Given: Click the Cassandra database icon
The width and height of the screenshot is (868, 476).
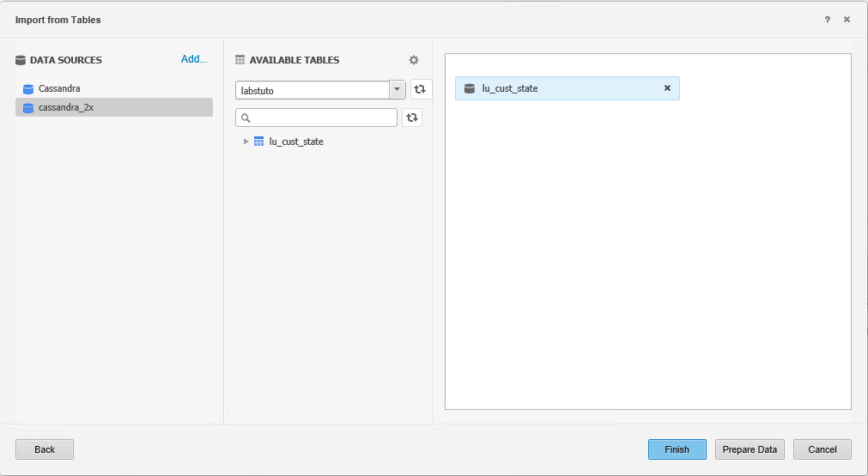Looking at the screenshot, I should (x=28, y=89).
